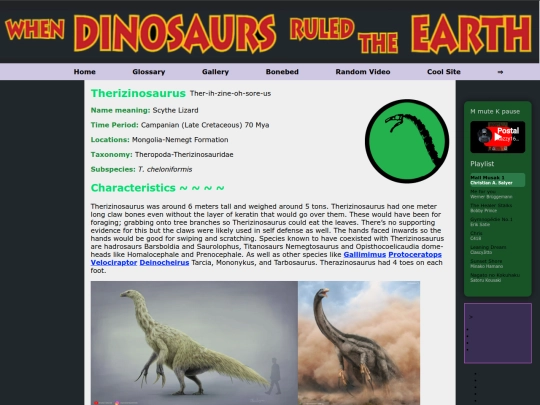Image resolution: width=540 pixels, height=405 pixels.
Task: Select Random Video in the nav bar
Action: coord(363,72)
